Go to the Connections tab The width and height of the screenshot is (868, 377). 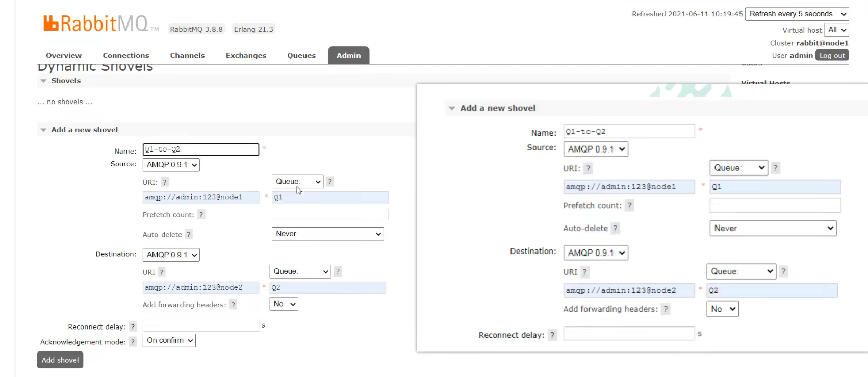(126, 55)
